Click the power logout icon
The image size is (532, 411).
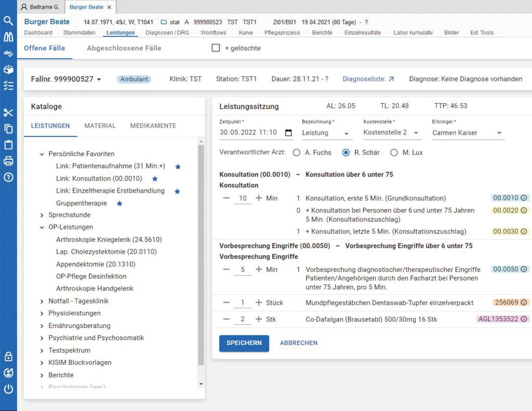8,389
